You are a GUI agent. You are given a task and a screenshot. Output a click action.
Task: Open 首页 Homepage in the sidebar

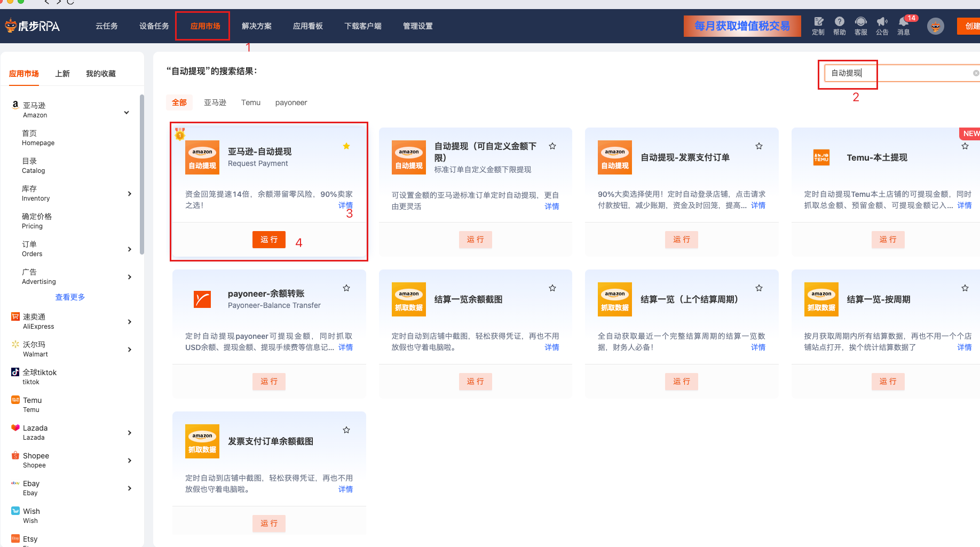click(38, 138)
